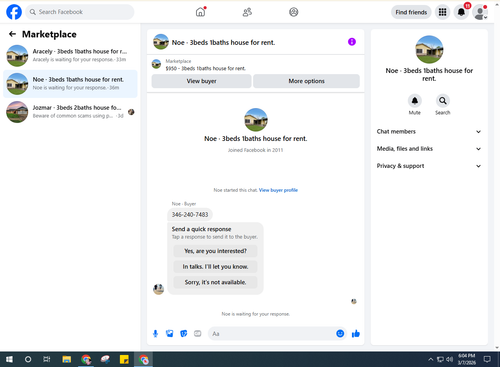
Task: Choose a sticker icon
Action: (184, 333)
